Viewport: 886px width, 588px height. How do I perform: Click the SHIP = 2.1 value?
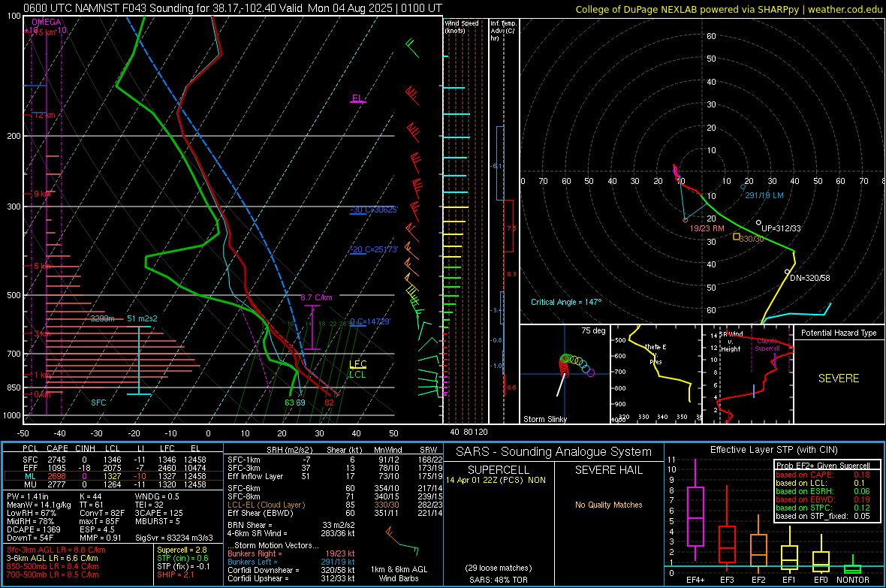tap(175, 574)
